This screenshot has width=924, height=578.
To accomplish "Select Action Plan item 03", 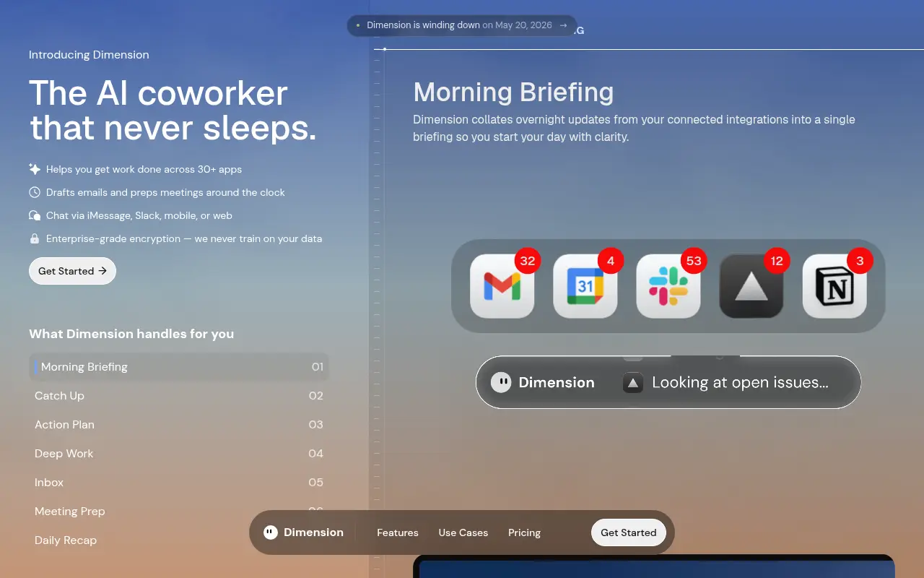I will [x=179, y=425].
